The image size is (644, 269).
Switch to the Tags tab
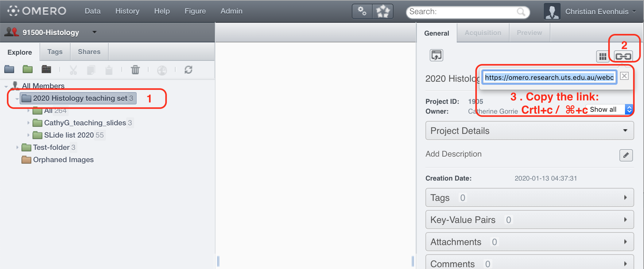(x=55, y=52)
